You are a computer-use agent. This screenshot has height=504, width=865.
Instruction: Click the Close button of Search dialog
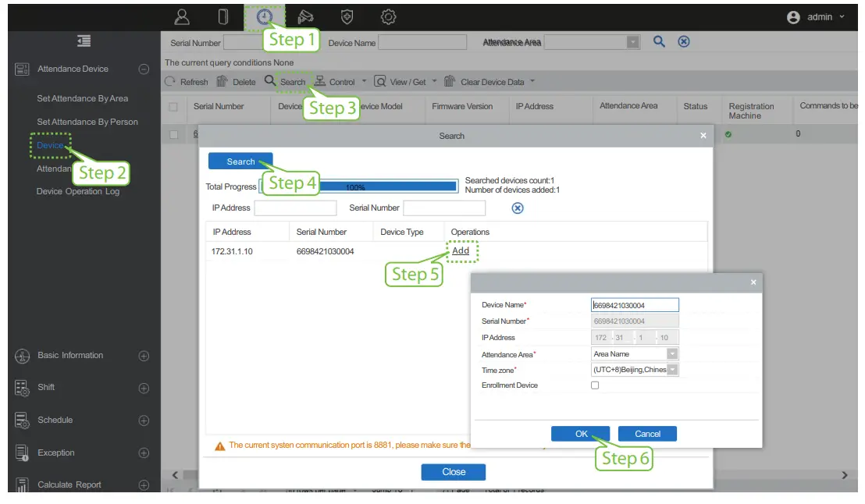(454, 472)
